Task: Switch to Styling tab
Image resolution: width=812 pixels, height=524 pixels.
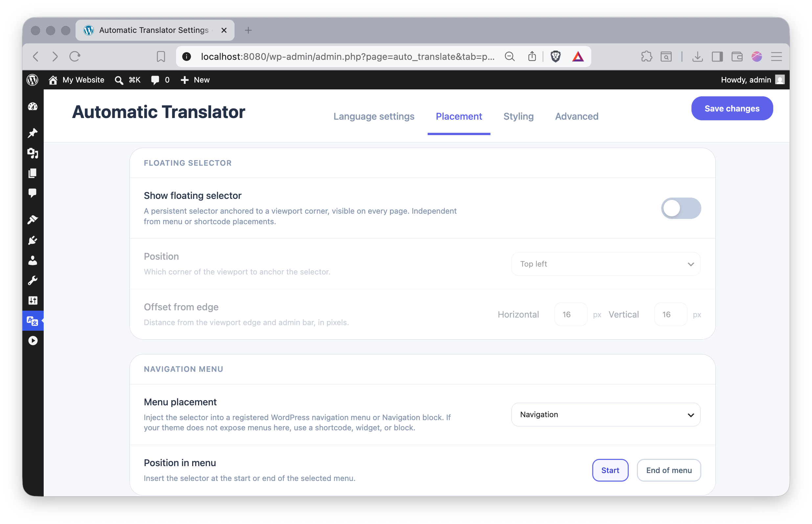Action: pos(518,116)
